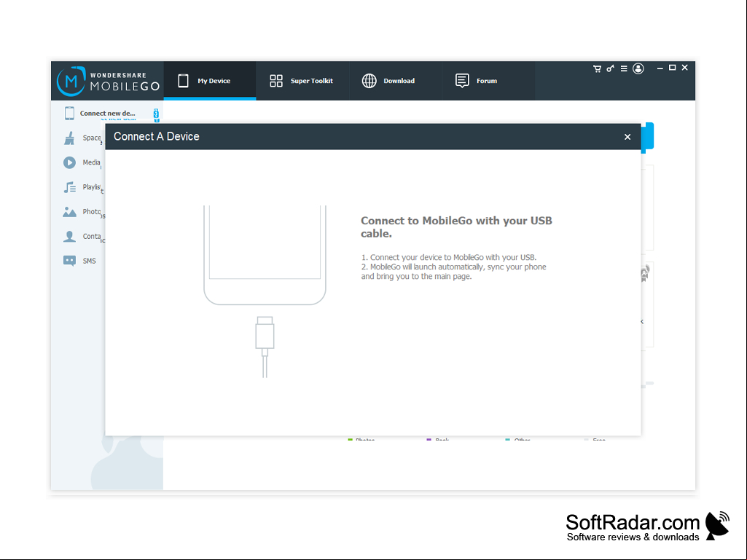Close the Connect A Device dialog
The height and width of the screenshot is (560, 747).
(x=627, y=137)
